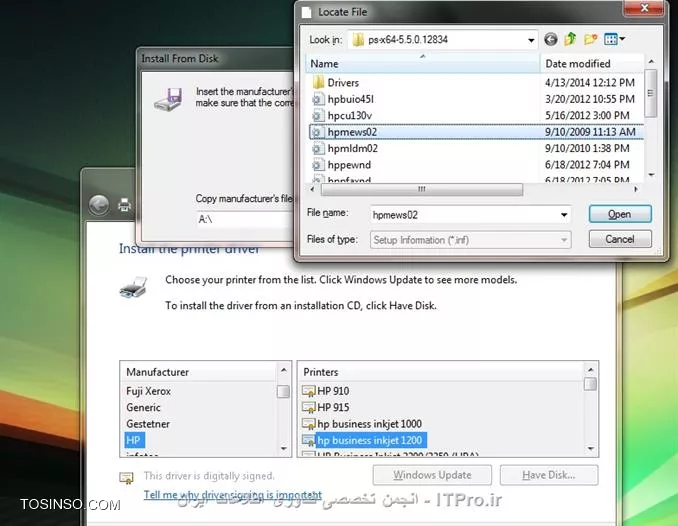Click the hpmldm02 file icon
Image resolution: width=678 pixels, height=526 pixels.
coord(318,148)
